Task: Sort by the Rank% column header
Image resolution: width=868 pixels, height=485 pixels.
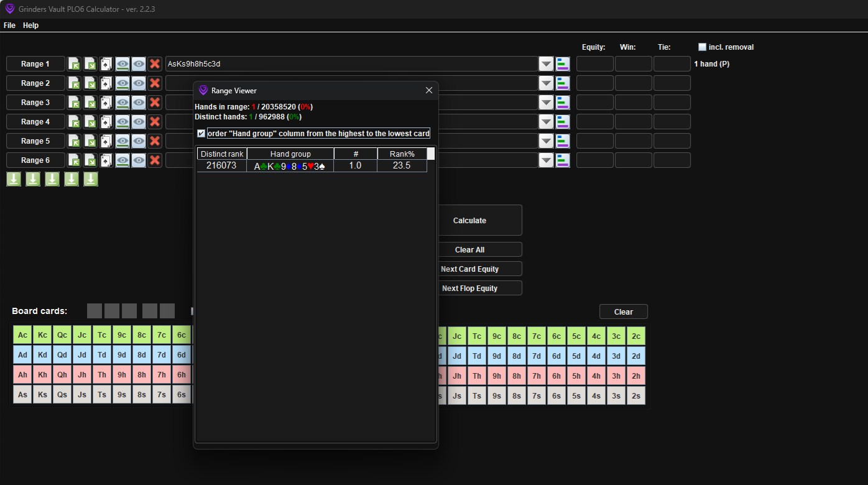Action: [402, 154]
